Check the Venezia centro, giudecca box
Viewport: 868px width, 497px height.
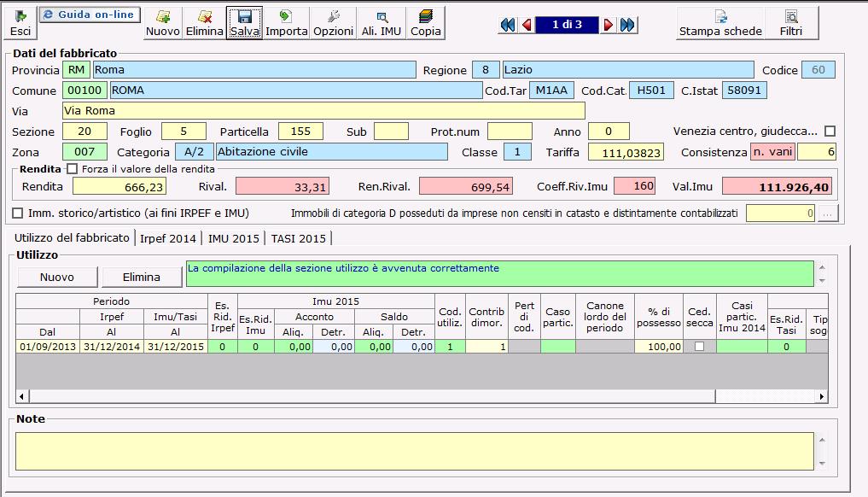click(830, 132)
